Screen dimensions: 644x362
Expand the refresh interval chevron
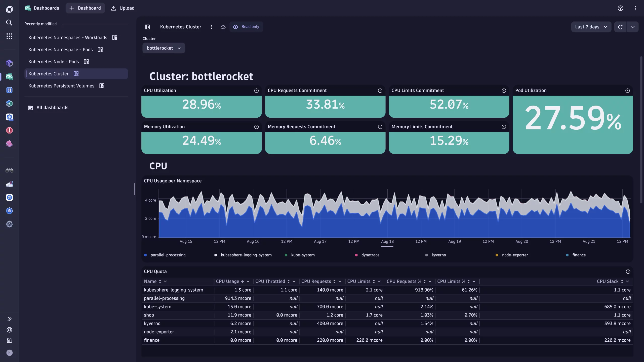coord(633,27)
